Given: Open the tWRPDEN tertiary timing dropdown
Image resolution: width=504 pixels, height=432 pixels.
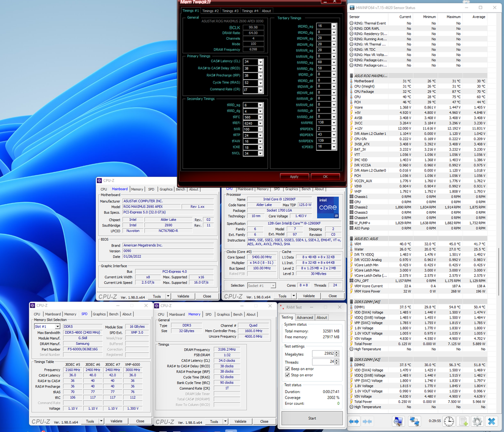Looking at the screenshot, I should coord(334,141).
